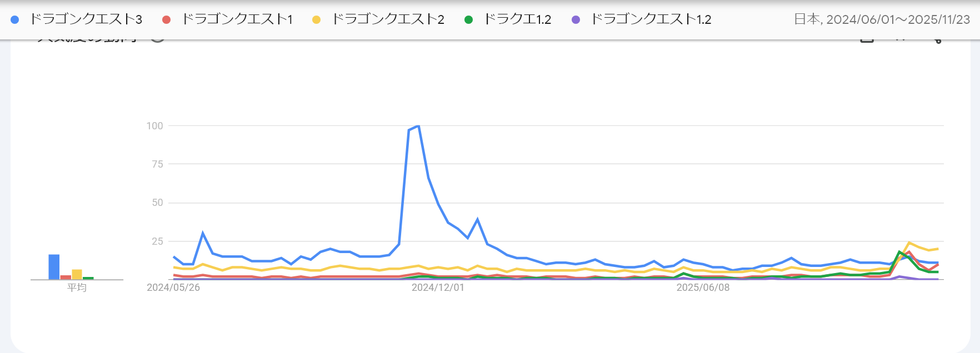Click the yellow dot beside ドラゴンクエスト2
Image resolution: width=980 pixels, height=353 pixels.
click(x=316, y=19)
